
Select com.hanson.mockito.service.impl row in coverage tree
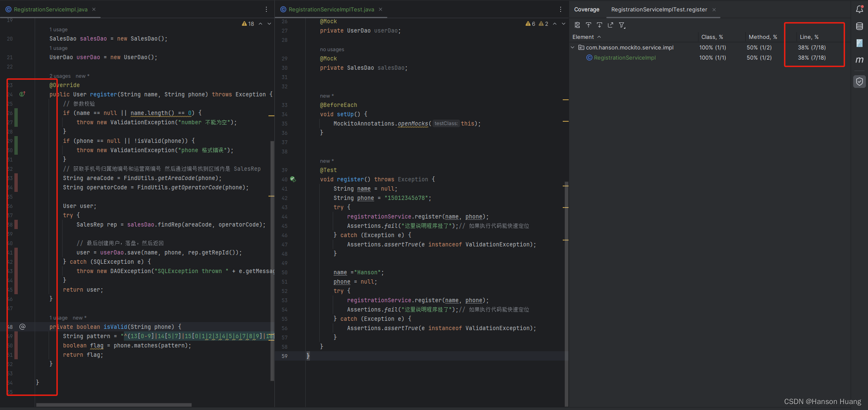pyautogui.click(x=630, y=47)
